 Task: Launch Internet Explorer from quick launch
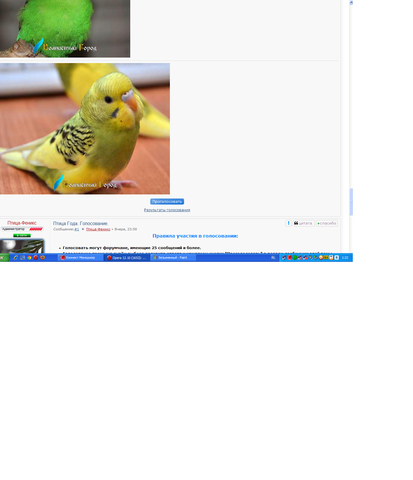16,258
